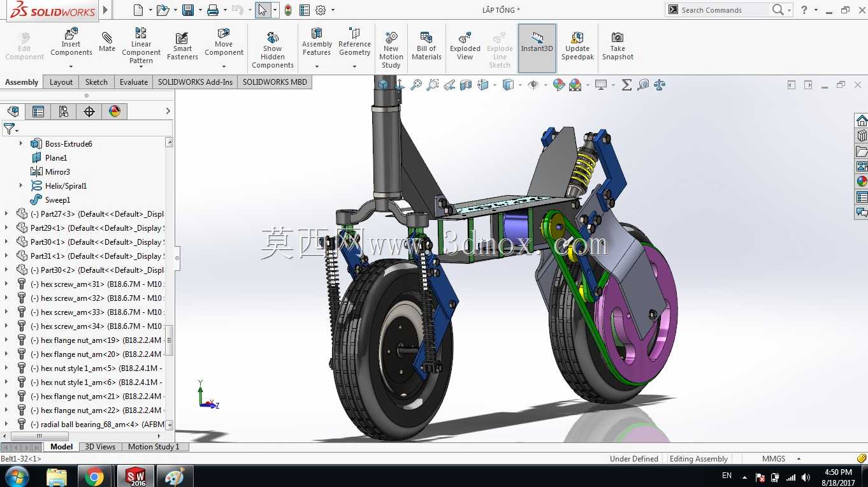The image size is (868, 487).
Task: Click the Print icon
Action: (213, 10)
